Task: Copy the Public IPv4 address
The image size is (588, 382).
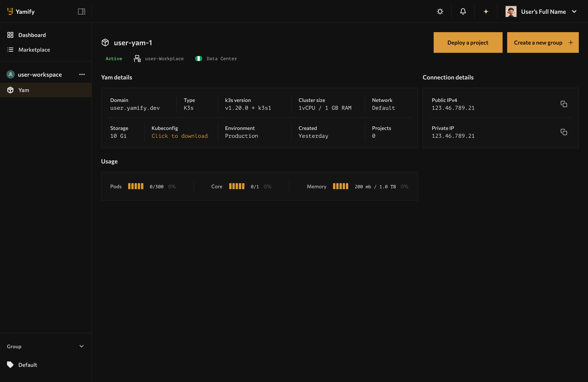Action: click(564, 104)
